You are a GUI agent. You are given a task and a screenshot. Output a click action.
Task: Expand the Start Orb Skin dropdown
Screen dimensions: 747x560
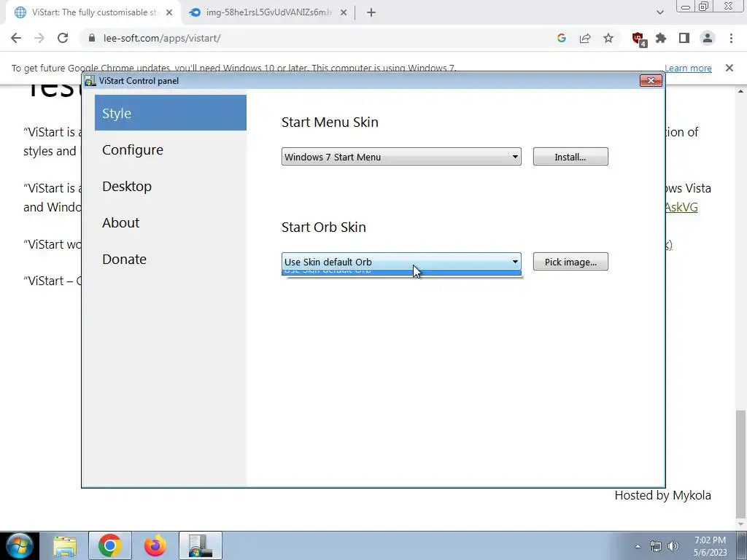tap(401, 262)
